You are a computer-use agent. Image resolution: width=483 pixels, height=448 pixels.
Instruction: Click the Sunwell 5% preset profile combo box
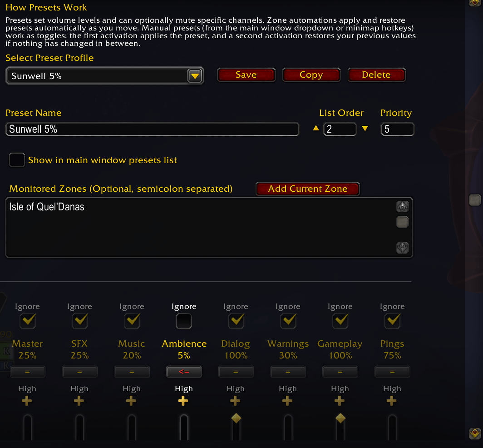tap(104, 75)
